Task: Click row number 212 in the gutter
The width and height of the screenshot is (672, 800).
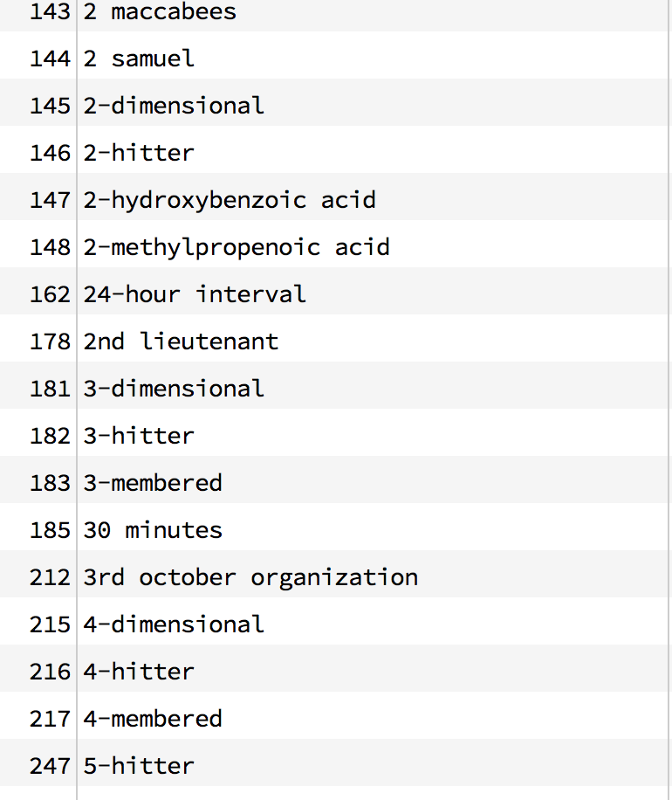Action: click(x=50, y=577)
